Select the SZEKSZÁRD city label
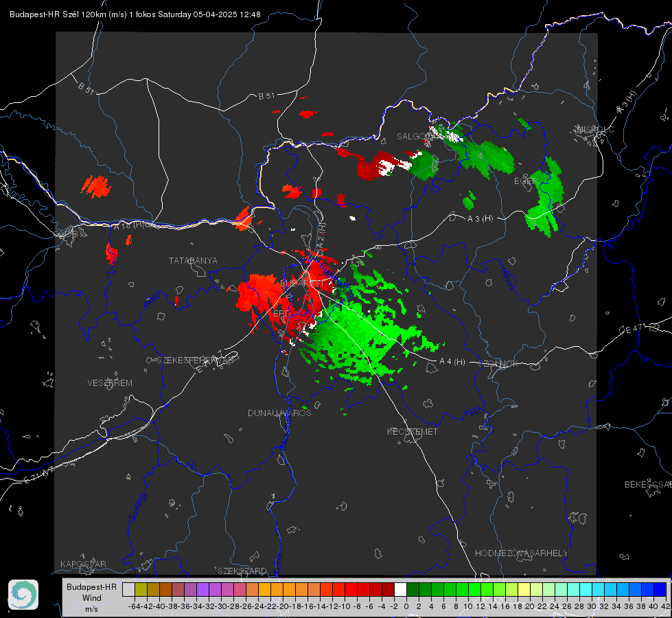Screen dimensions: 672x618 242,571
